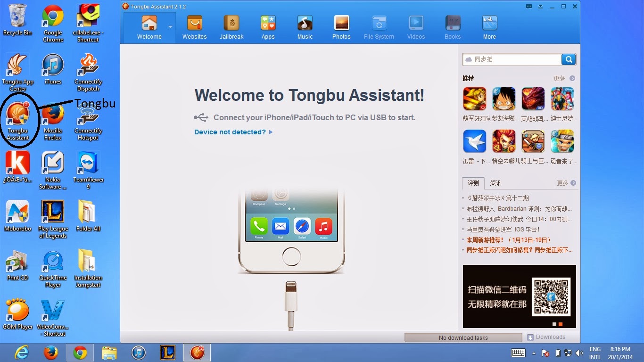Switch to the 评测 tab
Viewport: 644px width, 362px height.
click(473, 183)
